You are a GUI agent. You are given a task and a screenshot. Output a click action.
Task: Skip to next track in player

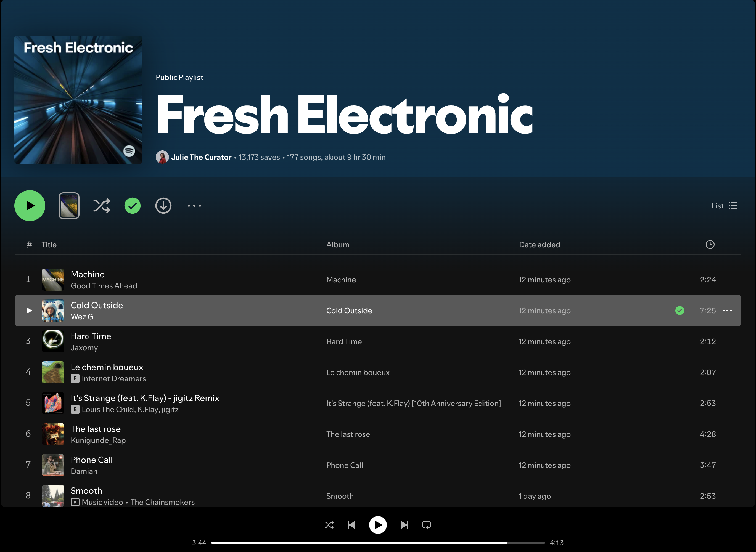[404, 525]
